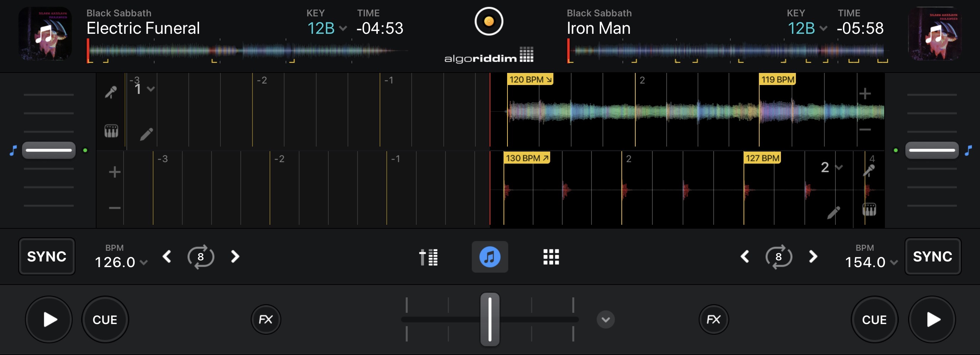Select the pencil edit icon on deck 1
Viewport: 980px width, 355px height.
tap(146, 134)
